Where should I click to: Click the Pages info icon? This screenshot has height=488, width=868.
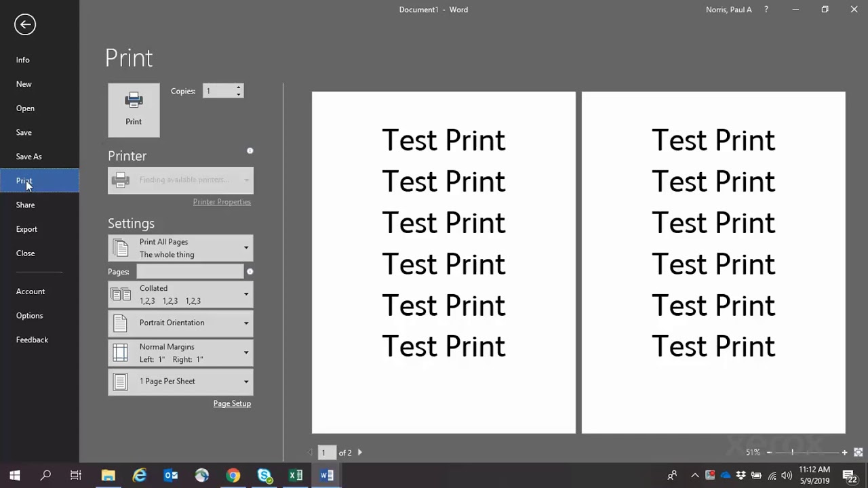[x=250, y=272]
